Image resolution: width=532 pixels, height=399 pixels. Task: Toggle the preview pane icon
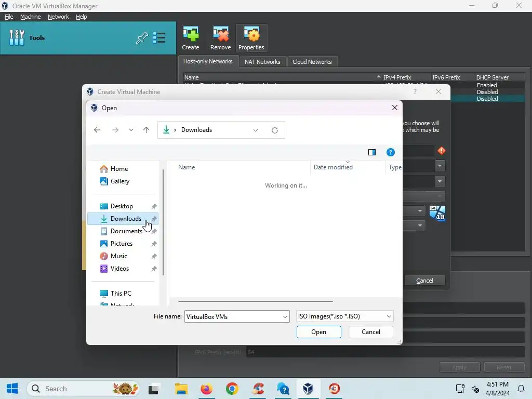point(372,152)
